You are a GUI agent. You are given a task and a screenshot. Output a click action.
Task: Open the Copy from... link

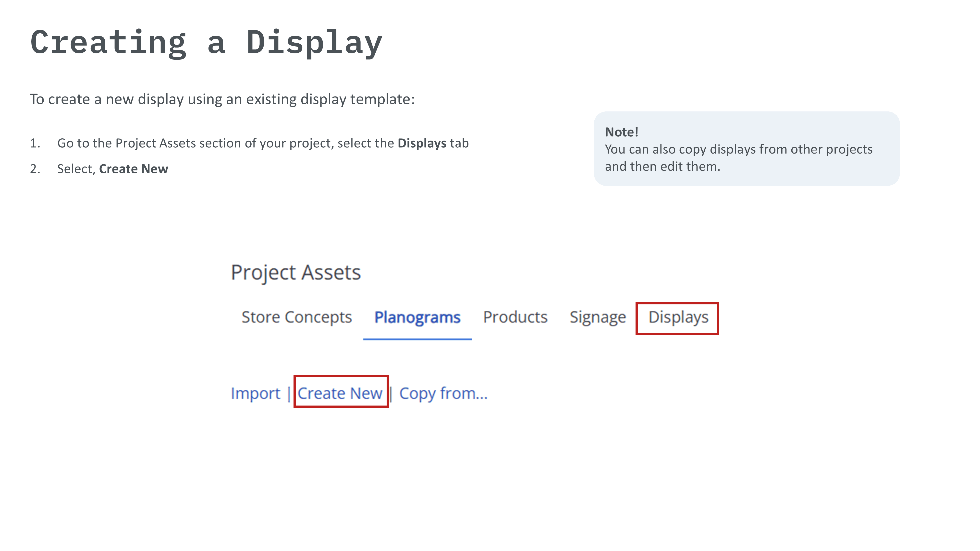443,393
